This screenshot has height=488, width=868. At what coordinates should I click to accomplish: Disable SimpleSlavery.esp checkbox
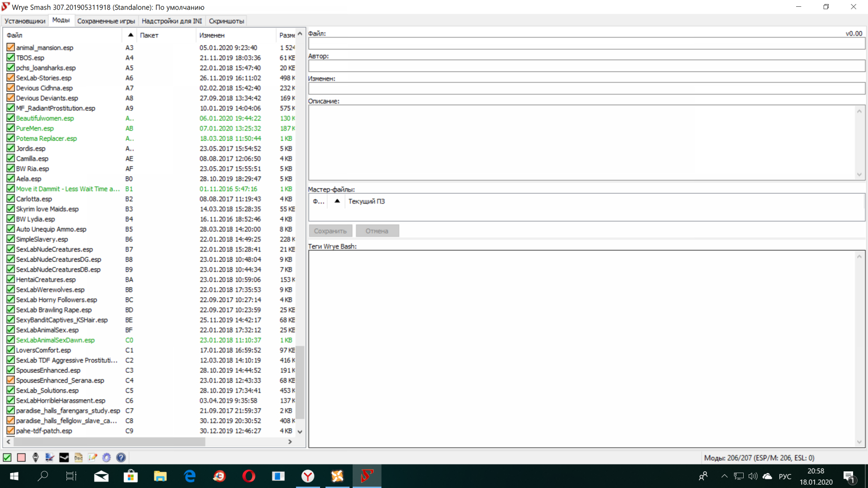coord(10,239)
